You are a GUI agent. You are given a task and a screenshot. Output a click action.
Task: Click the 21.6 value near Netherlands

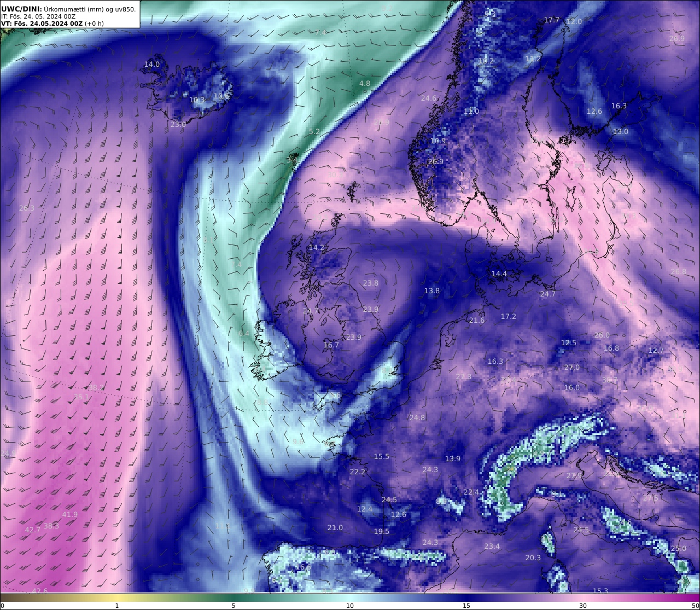[476, 320]
